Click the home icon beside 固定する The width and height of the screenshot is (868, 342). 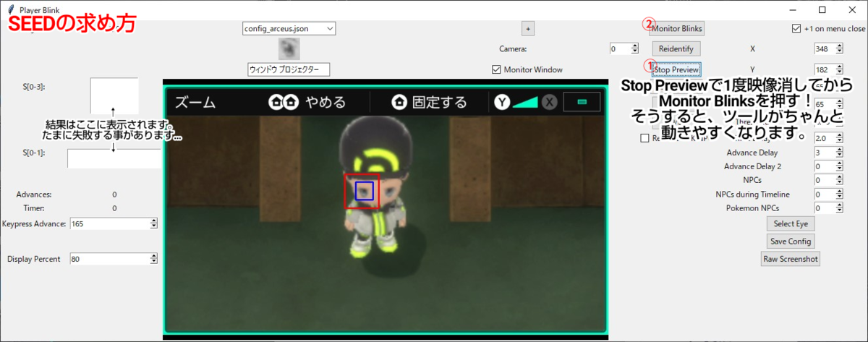click(399, 102)
